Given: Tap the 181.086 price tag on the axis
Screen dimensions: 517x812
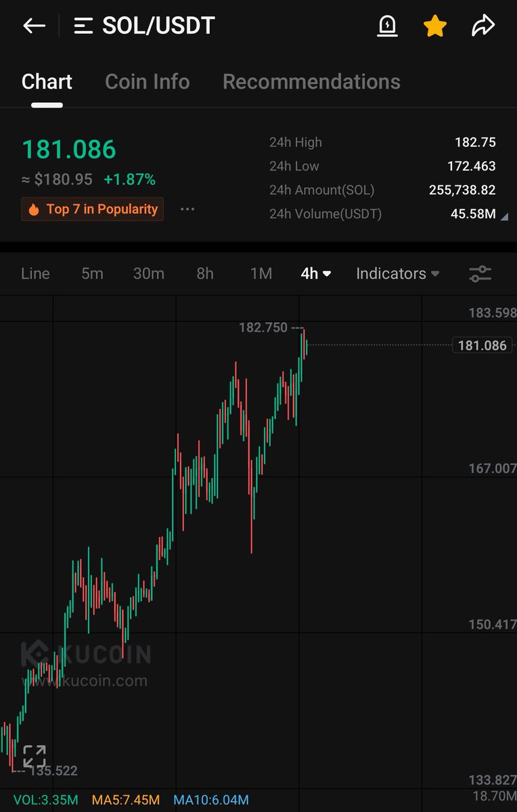Looking at the screenshot, I should [482, 345].
